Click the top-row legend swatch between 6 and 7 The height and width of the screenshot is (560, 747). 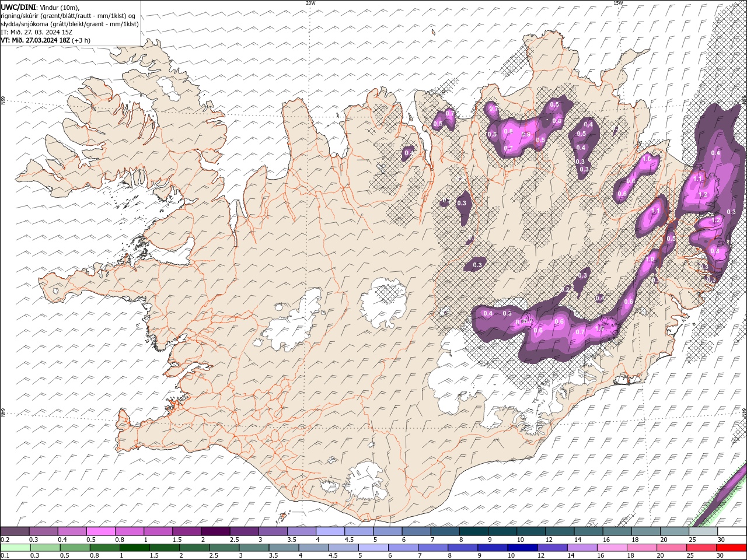pos(416,531)
